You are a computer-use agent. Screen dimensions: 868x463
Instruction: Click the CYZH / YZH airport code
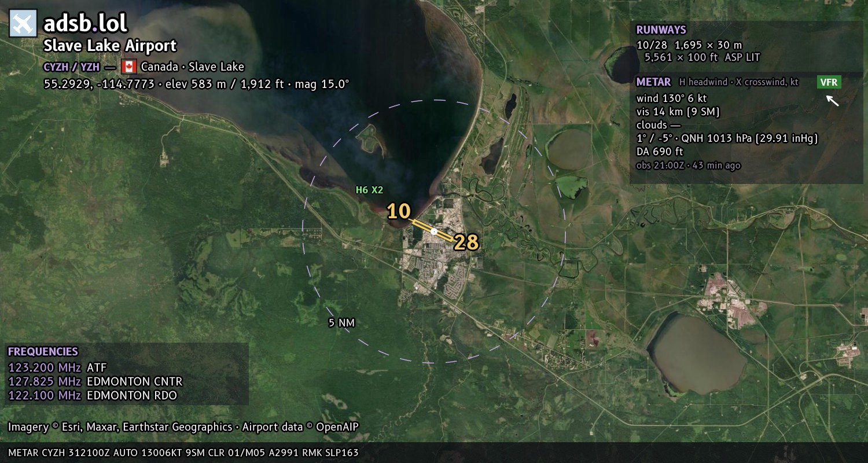[71, 67]
